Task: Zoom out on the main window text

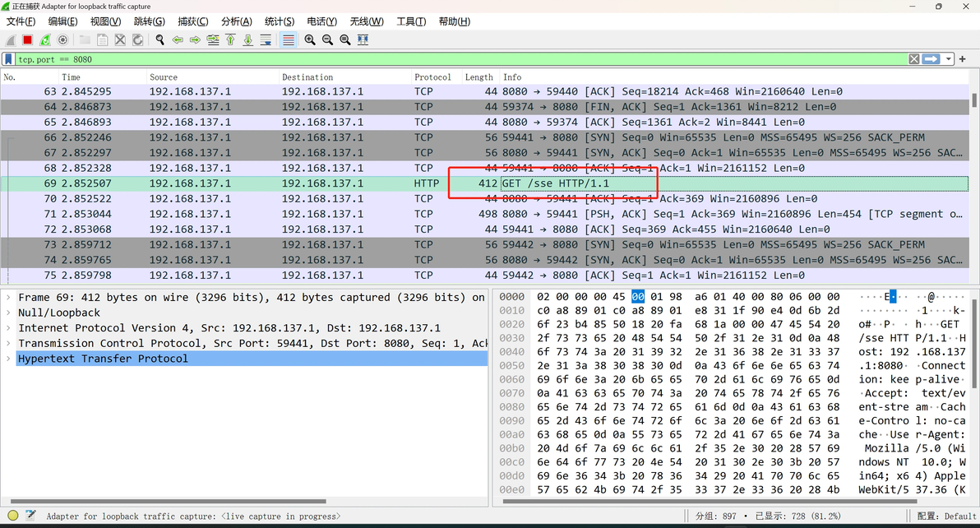Action: click(x=327, y=40)
